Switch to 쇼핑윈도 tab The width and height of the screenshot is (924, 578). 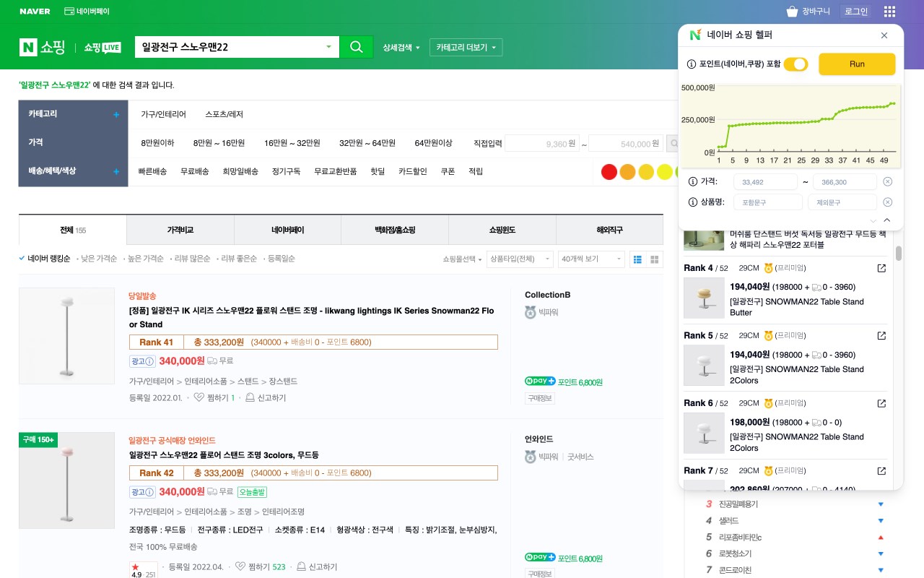(502, 230)
